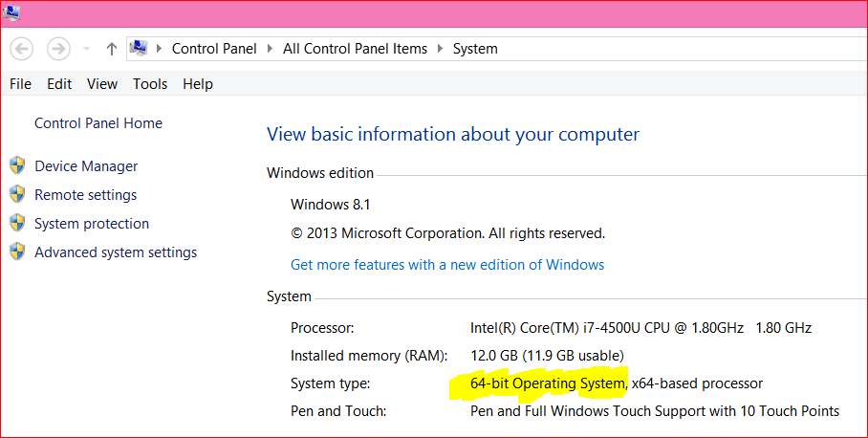Open the recent locations dropdown arrow
The height and width of the screenshot is (438, 868).
click(x=86, y=49)
